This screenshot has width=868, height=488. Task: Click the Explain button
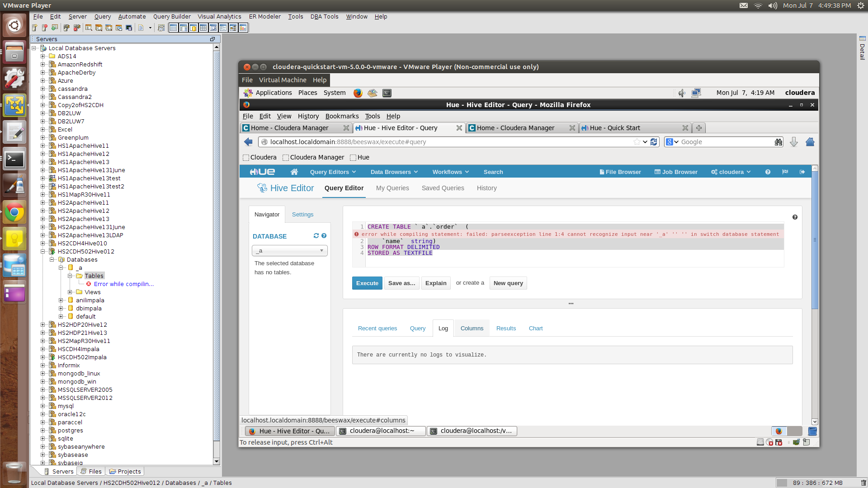(x=435, y=283)
